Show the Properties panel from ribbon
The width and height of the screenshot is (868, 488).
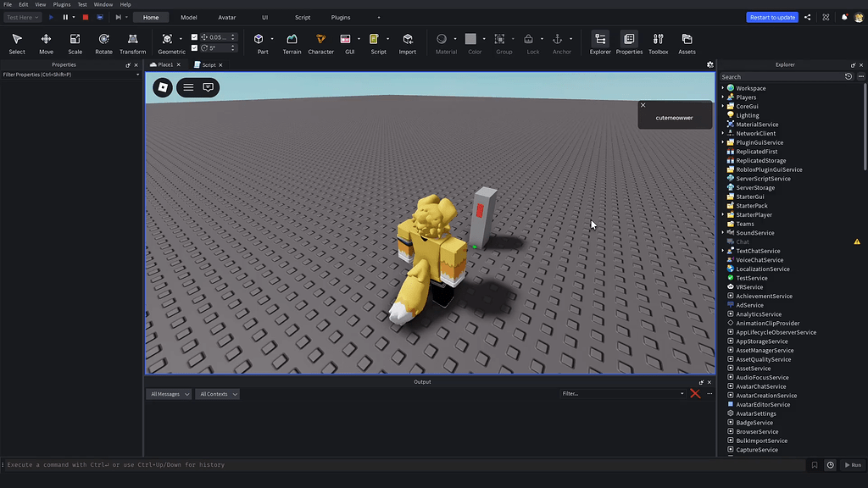pyautogui.click(x=629, y=44)
